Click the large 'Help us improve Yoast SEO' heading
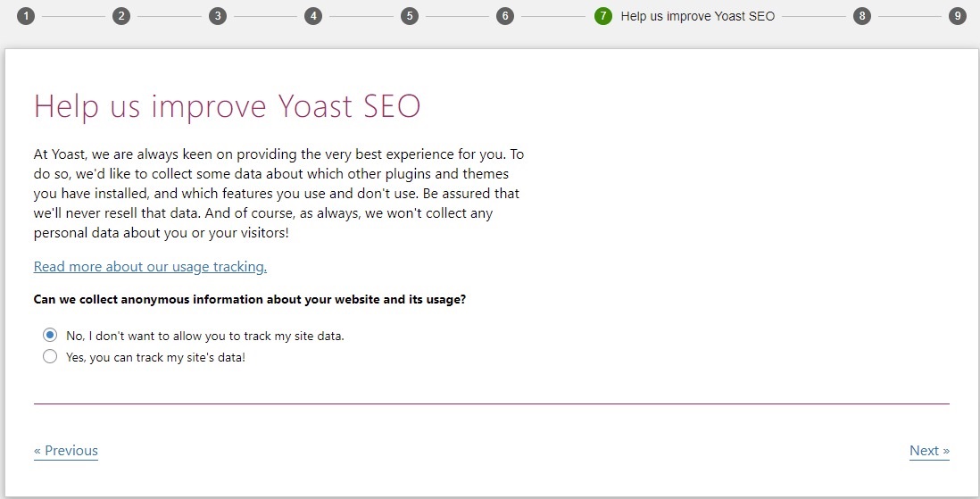This screenshot has width=980, height=499. coord(227,106)
